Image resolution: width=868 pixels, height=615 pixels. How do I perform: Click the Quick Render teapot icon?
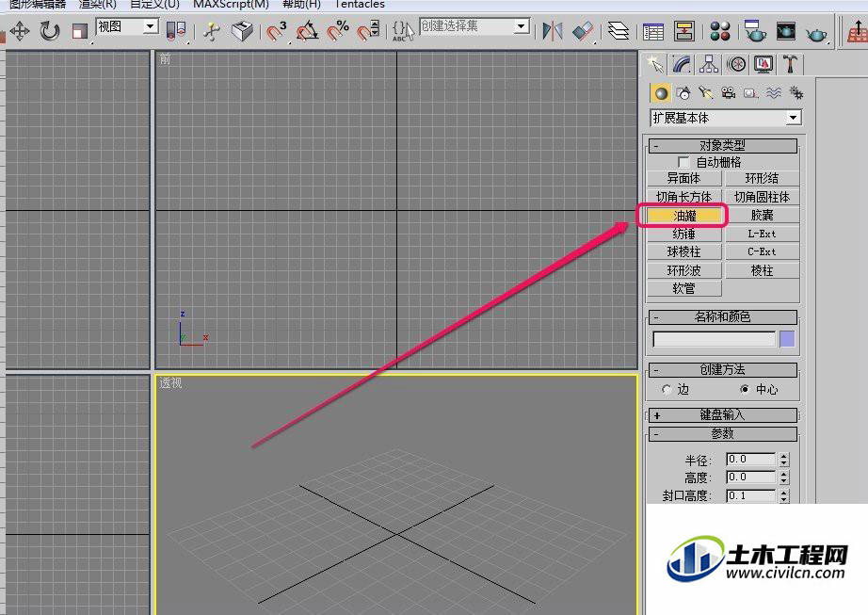816,33
